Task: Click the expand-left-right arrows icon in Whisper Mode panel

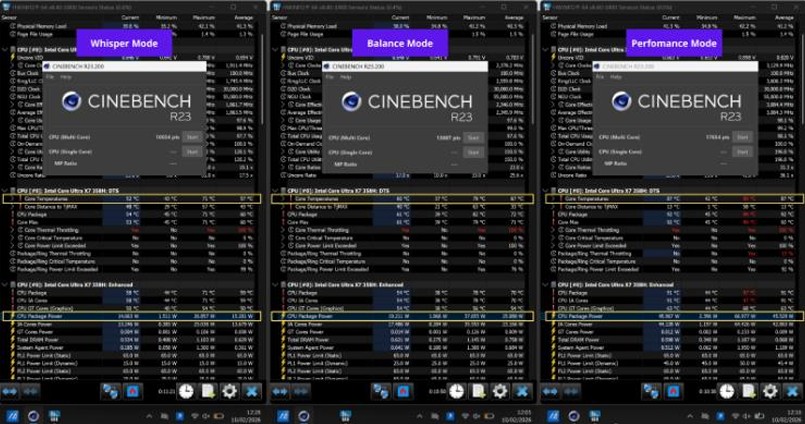Action: tap(10, 392)
